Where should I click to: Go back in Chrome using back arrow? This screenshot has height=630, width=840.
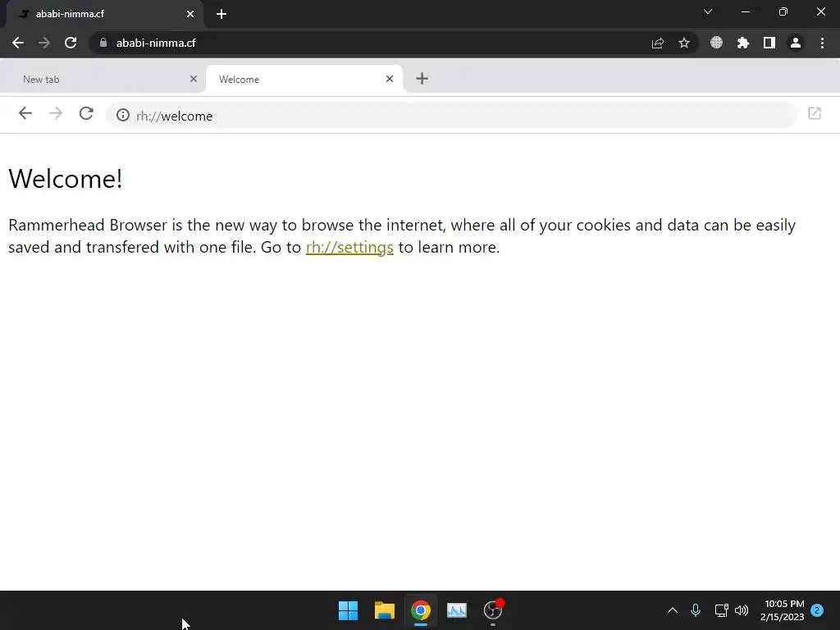pyautogui.click(x=18, y=43)
